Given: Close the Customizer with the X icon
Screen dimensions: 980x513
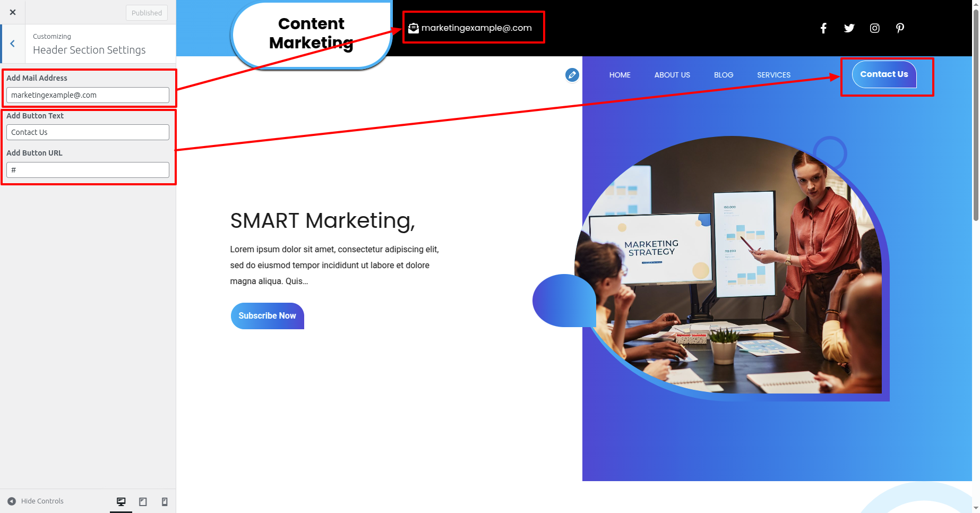Looking at the screenshot, I should pos(13,12).
